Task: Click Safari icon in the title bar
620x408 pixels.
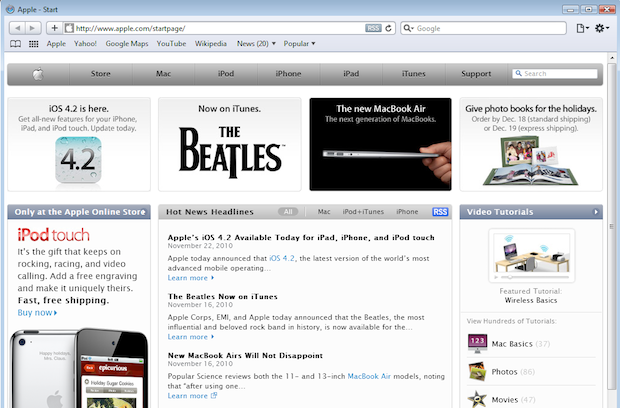Action: click(10, 9)
